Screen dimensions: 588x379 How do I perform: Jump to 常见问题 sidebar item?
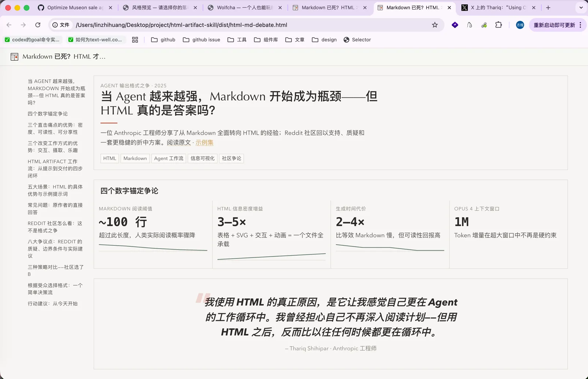click(55, 209)
